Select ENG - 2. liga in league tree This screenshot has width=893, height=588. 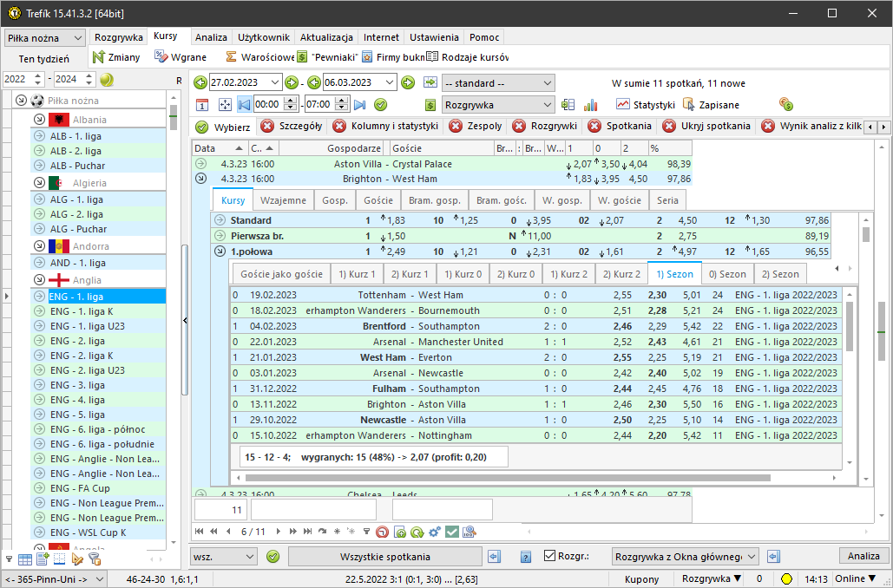pyautogui.click(x=76, y=341)
